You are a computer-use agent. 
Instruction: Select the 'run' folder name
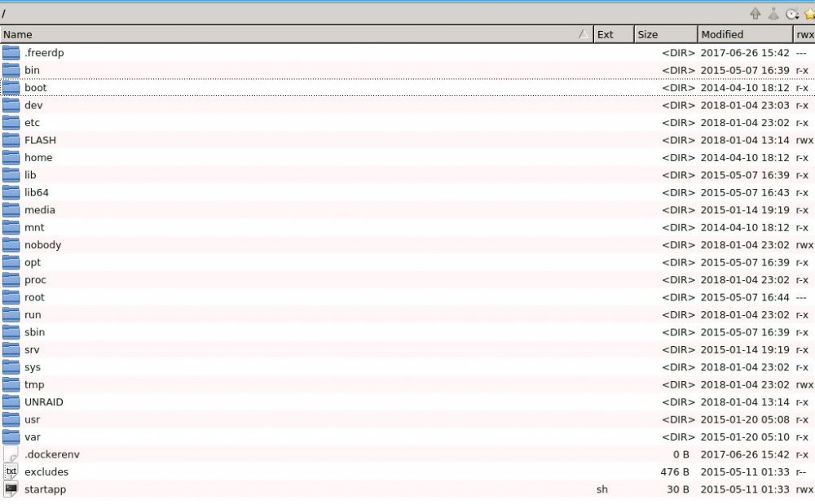[33, 314]
